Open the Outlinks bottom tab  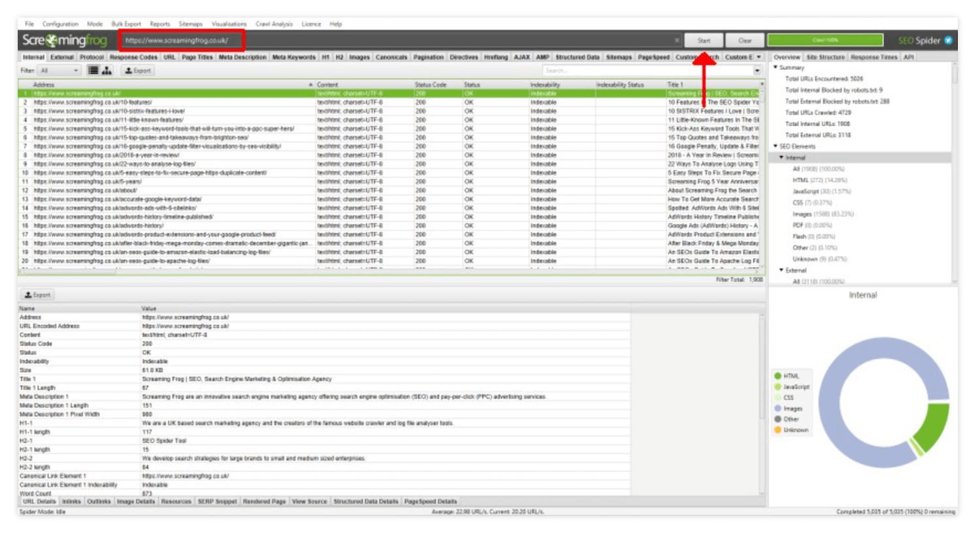pyautogui.click(x=99, y=501)
